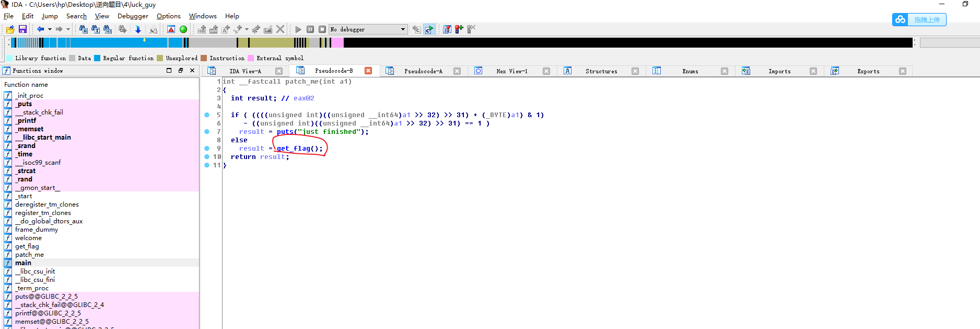Click the Open file folder icon
980x329 pixels.
(10, 29)
